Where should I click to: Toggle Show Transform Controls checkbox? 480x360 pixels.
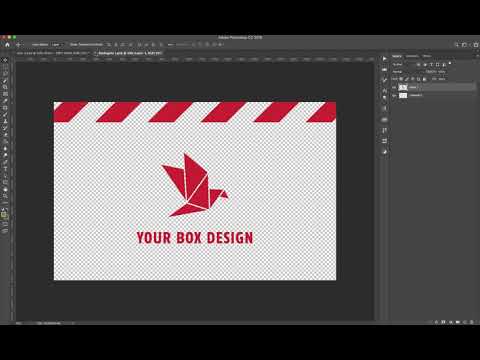[x=67, y=45]
